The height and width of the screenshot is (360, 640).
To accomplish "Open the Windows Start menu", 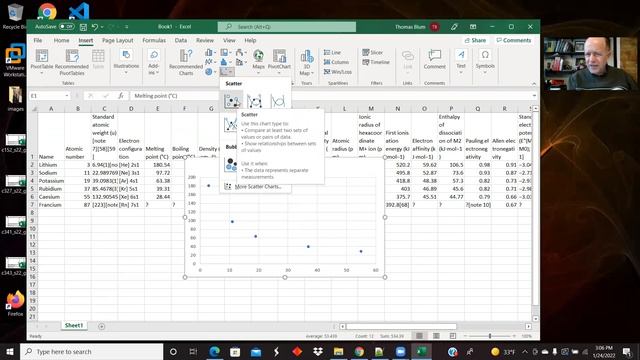I will (x=10, y=351).
